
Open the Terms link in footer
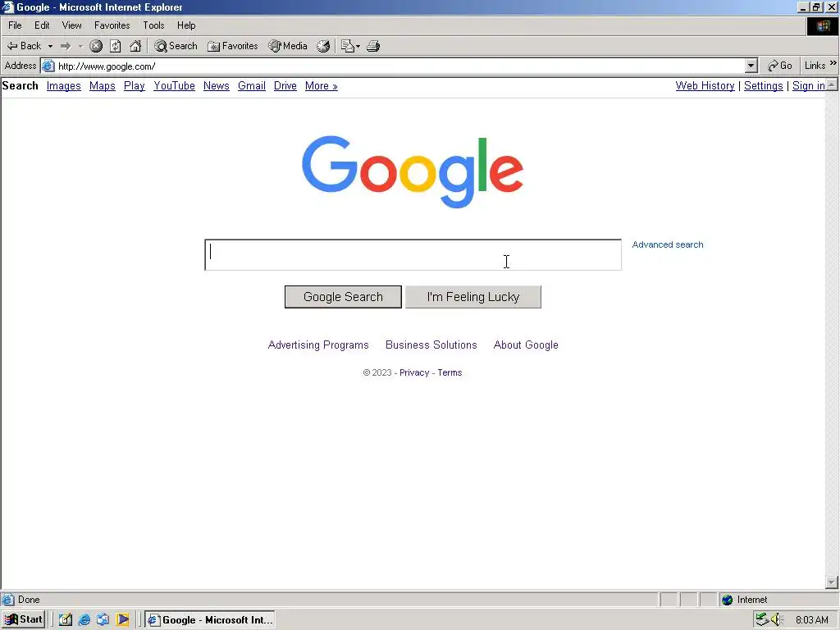(450, 373)
